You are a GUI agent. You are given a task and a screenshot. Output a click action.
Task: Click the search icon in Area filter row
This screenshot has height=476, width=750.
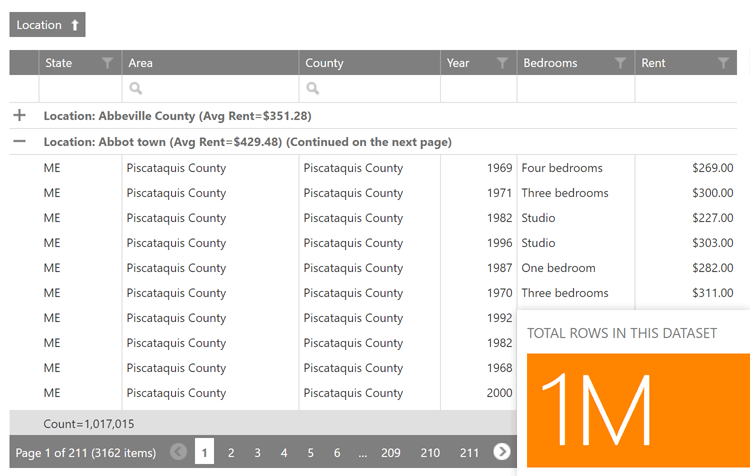pos(136,89)
